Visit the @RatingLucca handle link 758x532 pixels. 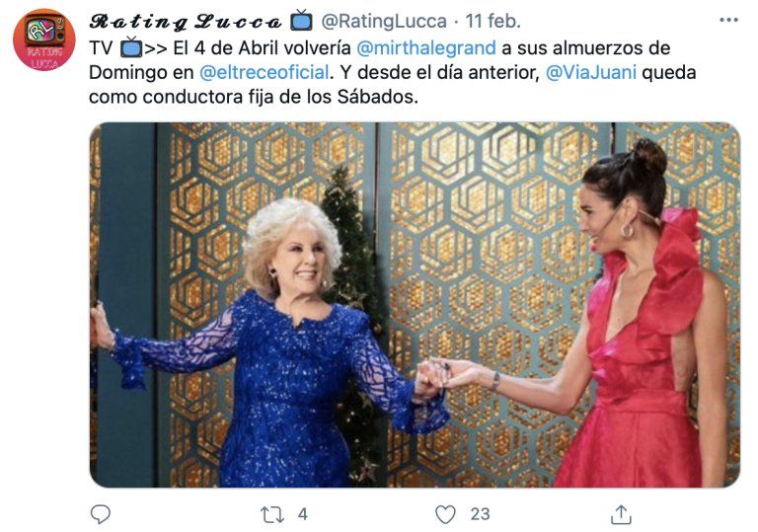tap(384, 22)
